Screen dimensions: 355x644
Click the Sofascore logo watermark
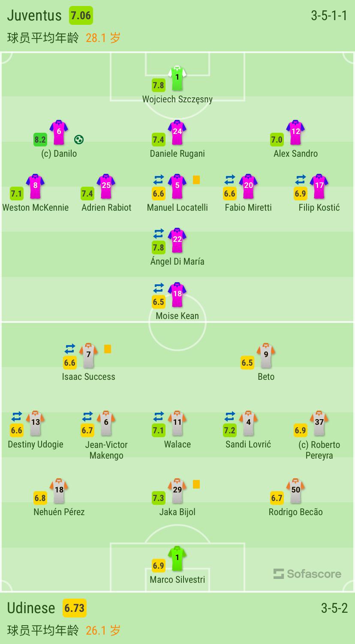point(307,574)
